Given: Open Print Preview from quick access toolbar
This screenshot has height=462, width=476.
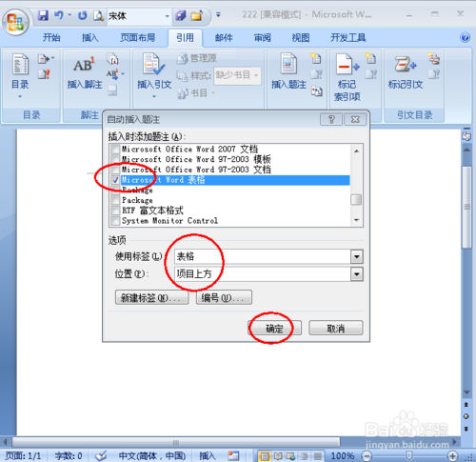Looking at the screenshot, I should coord(99,15).
